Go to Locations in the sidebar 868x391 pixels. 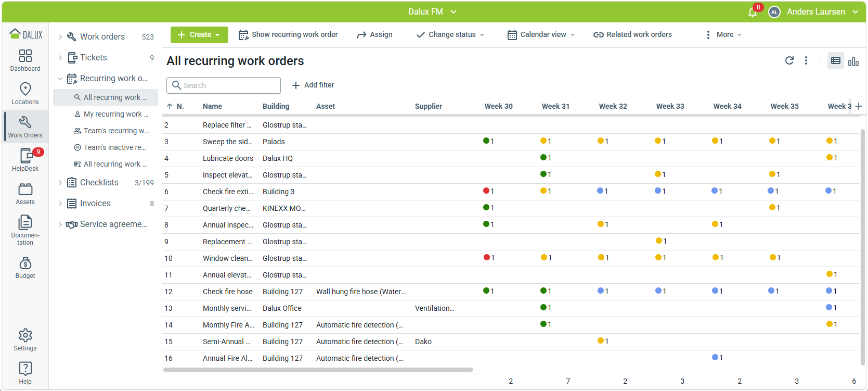(x=25, y=94)
